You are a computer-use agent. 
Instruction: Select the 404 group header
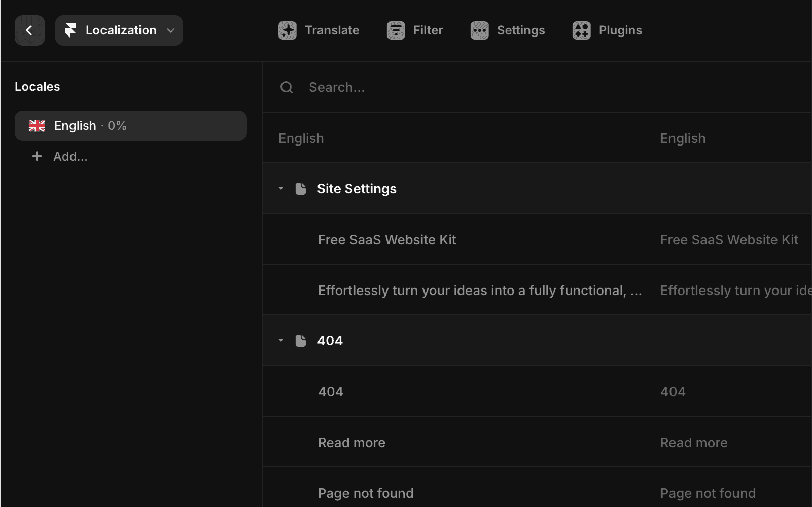pos(538,340)
